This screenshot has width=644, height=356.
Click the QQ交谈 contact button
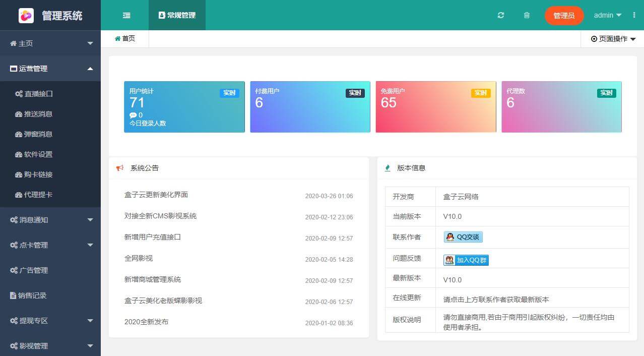pyautogui.click(x=463, y=237)
